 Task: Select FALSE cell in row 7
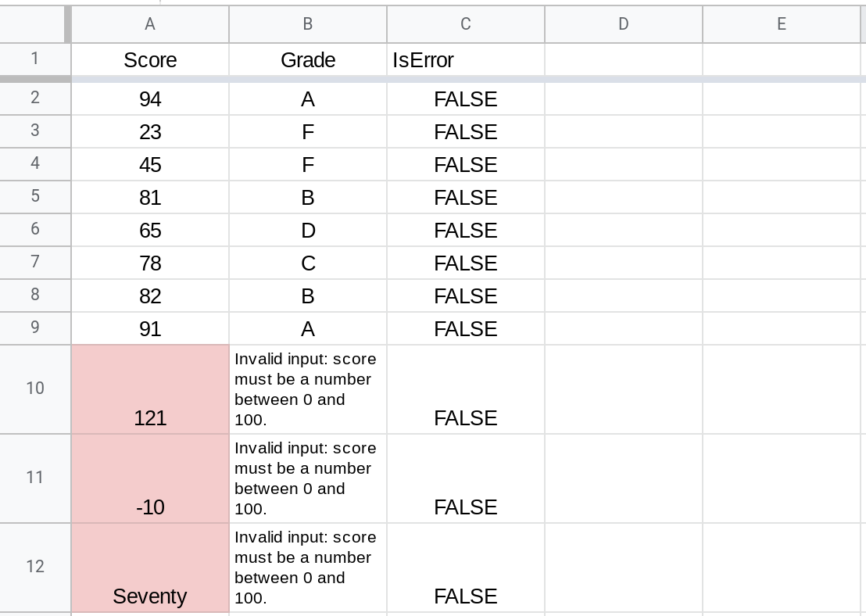pos(466,263)
